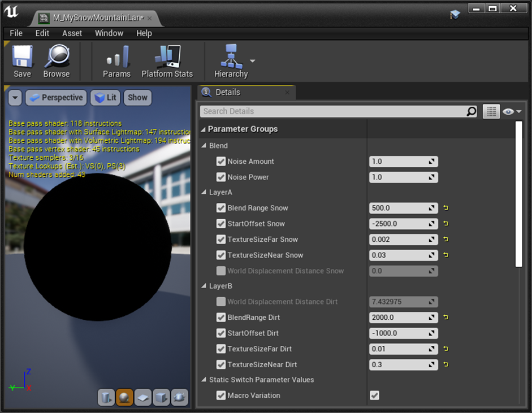532x413 pixels.
Task: Select the Details tab
Action: point(246,92)
